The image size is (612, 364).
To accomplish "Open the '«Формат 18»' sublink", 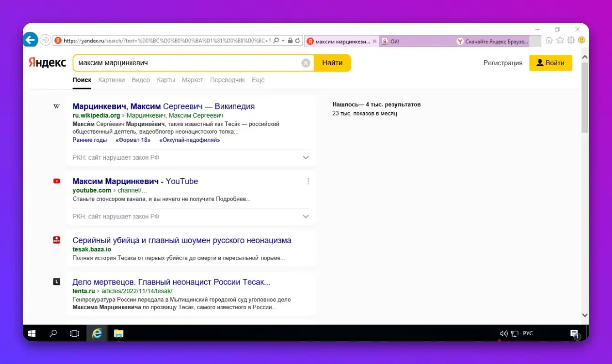I will pyautogui.click(x=133, y=140).
